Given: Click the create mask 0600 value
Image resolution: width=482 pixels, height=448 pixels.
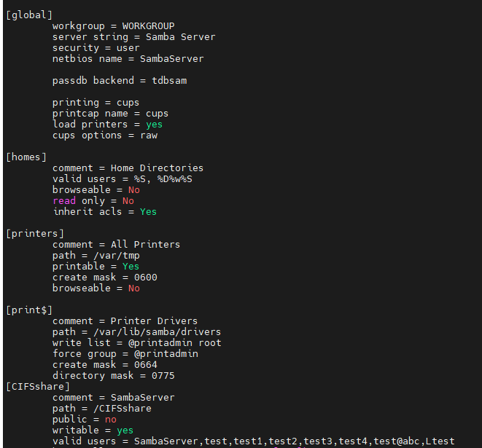Looking at the screenshot, I should [145, 277].
